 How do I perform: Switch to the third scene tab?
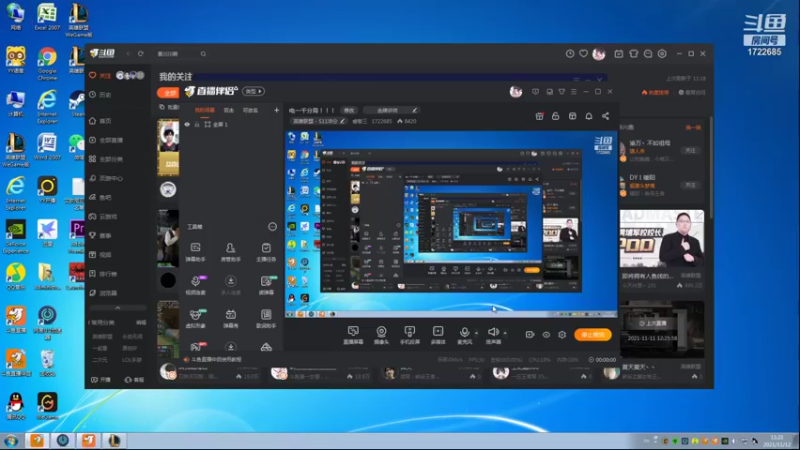click(250, 110)
